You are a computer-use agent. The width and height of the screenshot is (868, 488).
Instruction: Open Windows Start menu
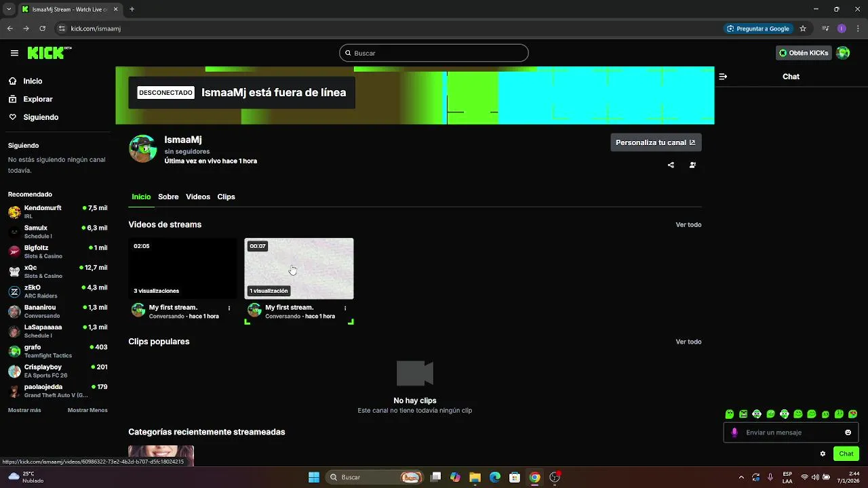pyautogui.click(x=314, y=477)
